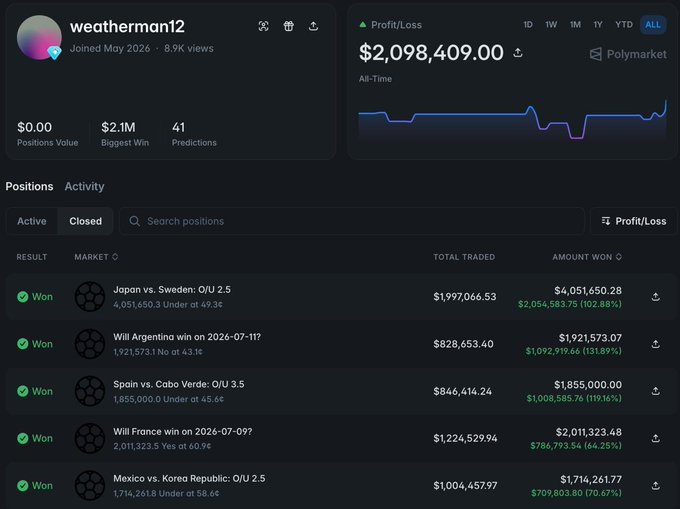Click the weatherman12 username
Screen dimensions: 680x509
[x=127, y=26]
